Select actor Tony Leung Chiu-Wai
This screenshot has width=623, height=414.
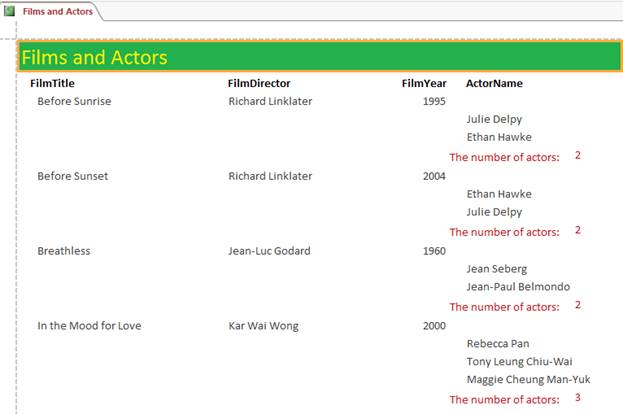519,362
